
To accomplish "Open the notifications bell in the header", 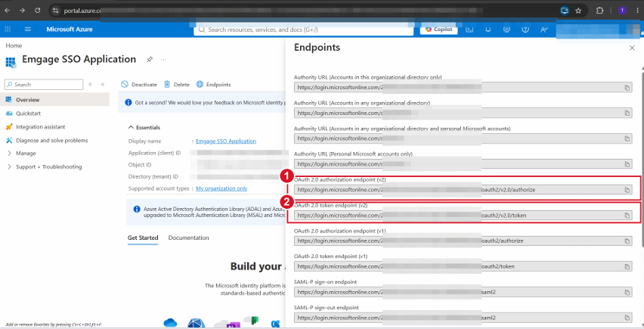I will pyautogui.click(x=488, y=29).
